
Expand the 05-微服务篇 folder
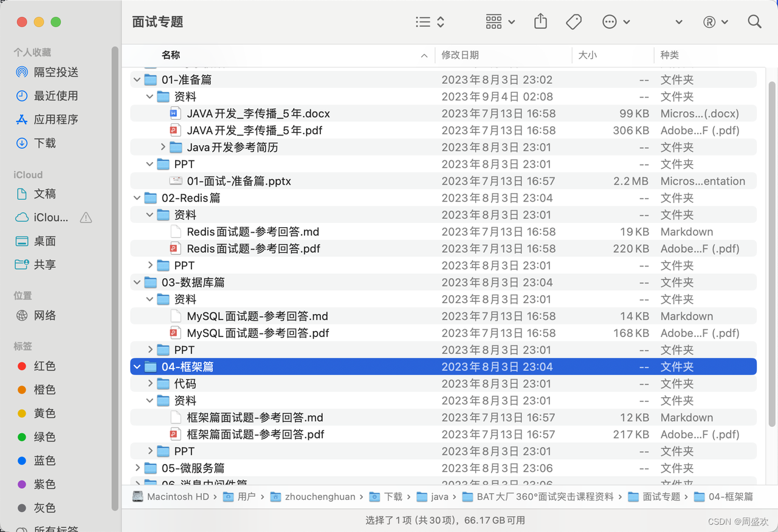(x=137, y=468)
